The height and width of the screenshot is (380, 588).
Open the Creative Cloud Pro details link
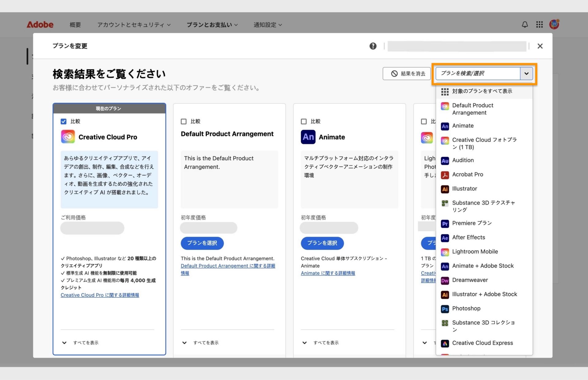100,295
